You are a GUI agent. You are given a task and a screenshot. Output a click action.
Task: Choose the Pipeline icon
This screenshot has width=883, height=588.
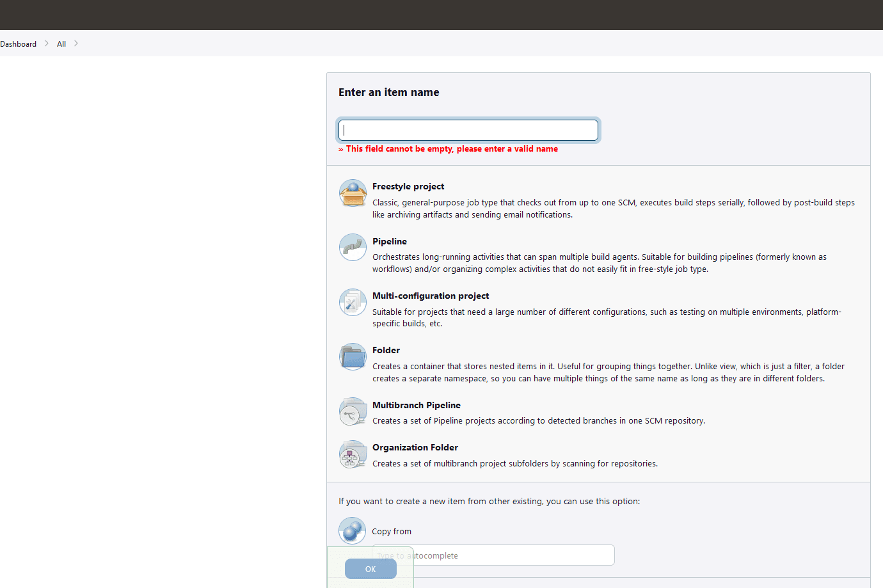[353, 248]
